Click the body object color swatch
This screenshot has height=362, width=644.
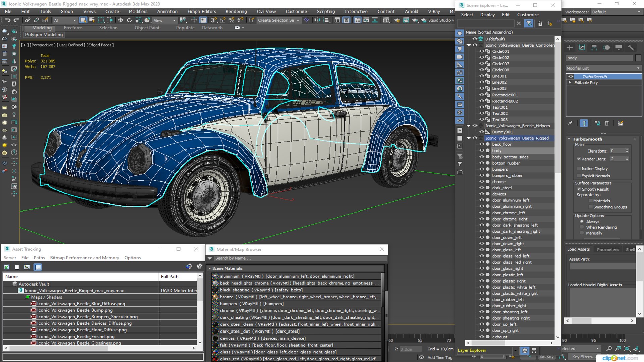click(x=638, y=58)
